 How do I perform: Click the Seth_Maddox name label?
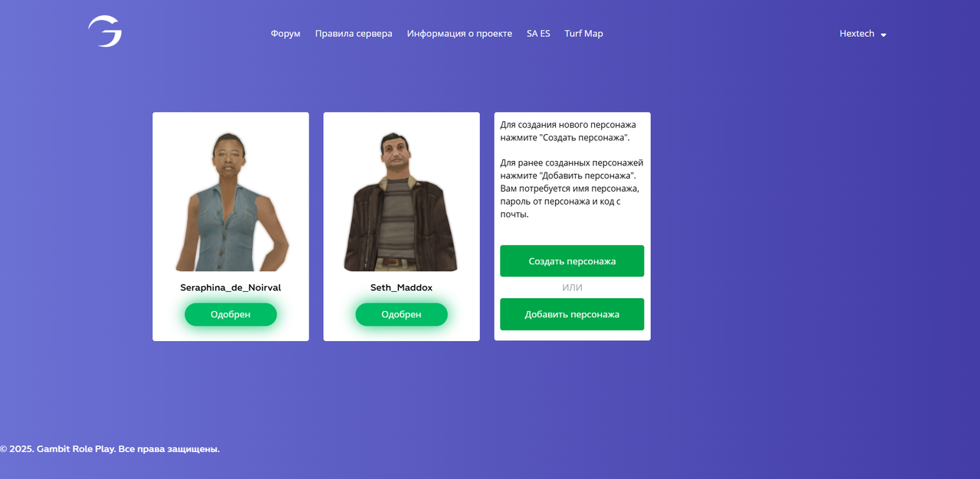tap(401, 287)
